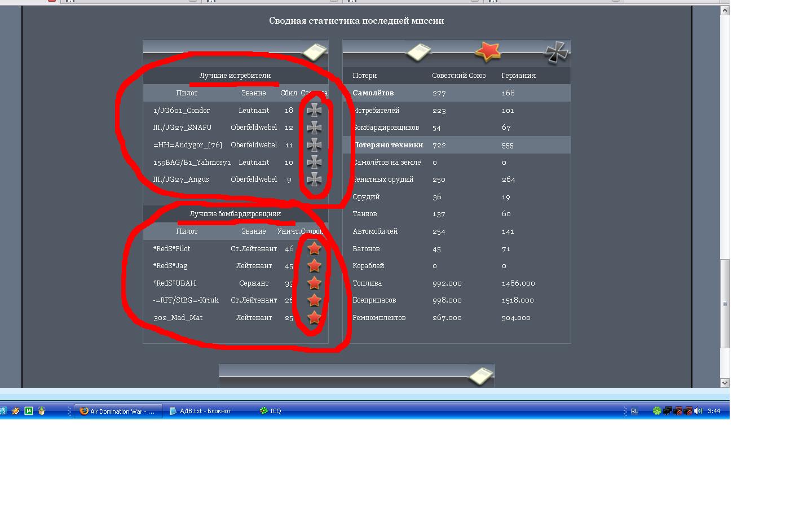Click the red star icon in losses table header
The image size is (812, 508).
[x=488, y=51]
